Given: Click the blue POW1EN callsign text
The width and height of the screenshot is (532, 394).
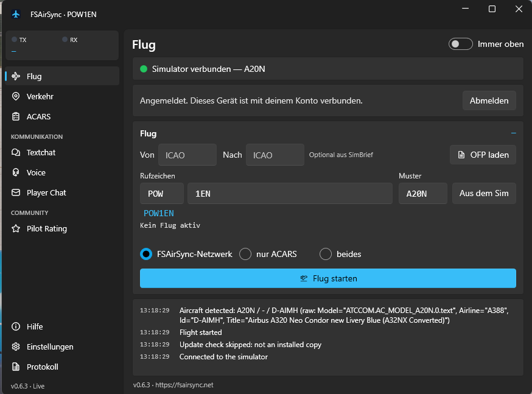Looking at the screenshot, I should click(x=158, y=213).
